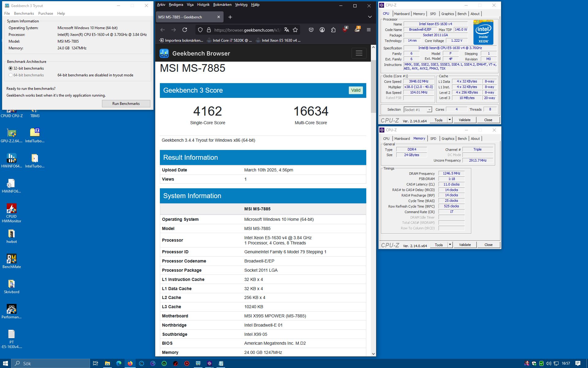
Task: Expand Tools dropdown arrow in CPU-Z Memory window
Action: click(x=450, y=245)
